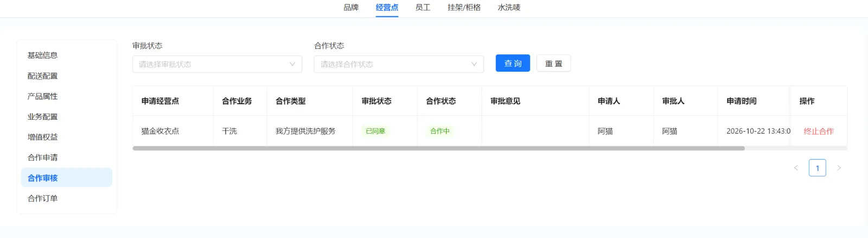
Task: Select page 1 in pagination
Action: [818, 168]
